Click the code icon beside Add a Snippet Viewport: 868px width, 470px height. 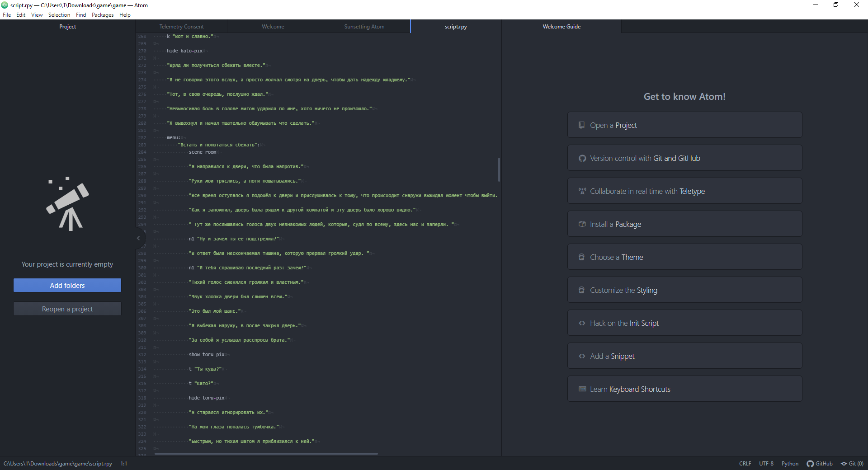pos(582,356)
